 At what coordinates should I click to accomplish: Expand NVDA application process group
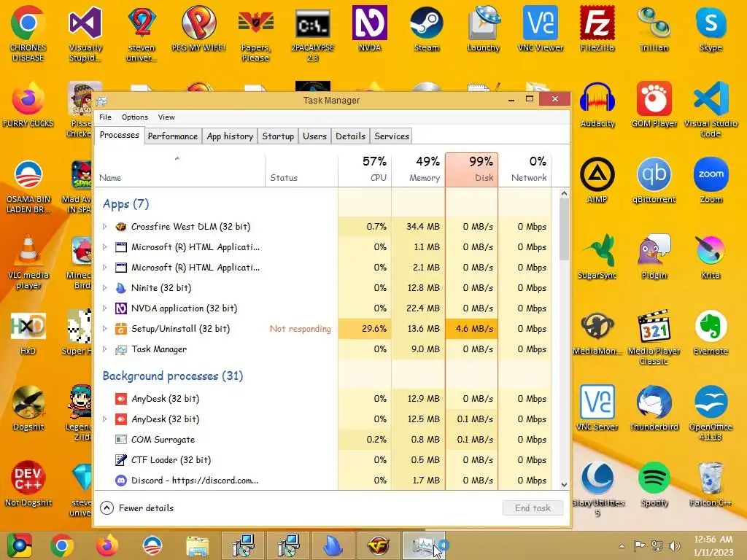[x=105, y=308]
